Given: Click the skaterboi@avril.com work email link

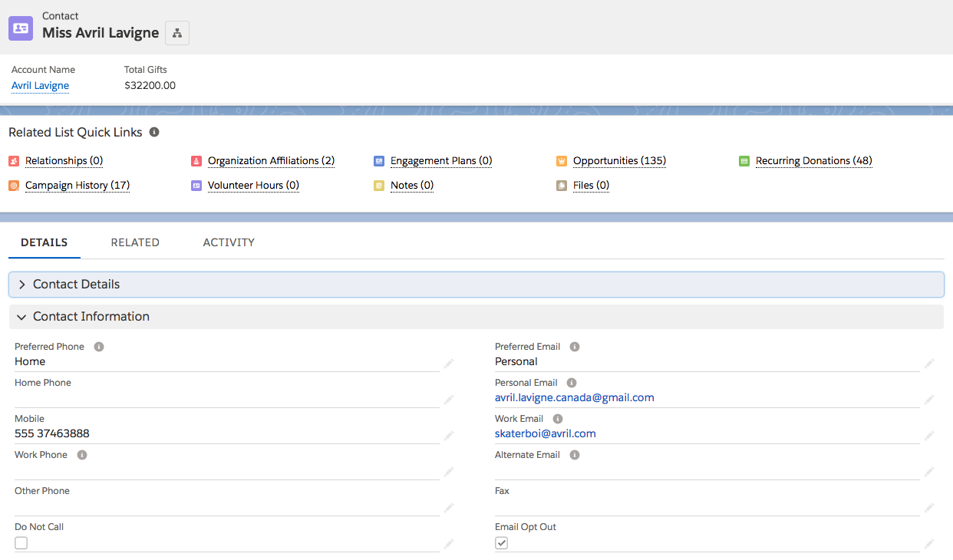Looking at the screenshot, I should 545,433.
